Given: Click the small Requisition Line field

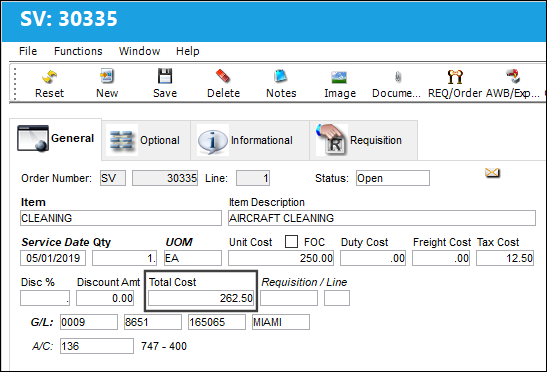Looking at the screenshot, I should (x=337, y=298).
